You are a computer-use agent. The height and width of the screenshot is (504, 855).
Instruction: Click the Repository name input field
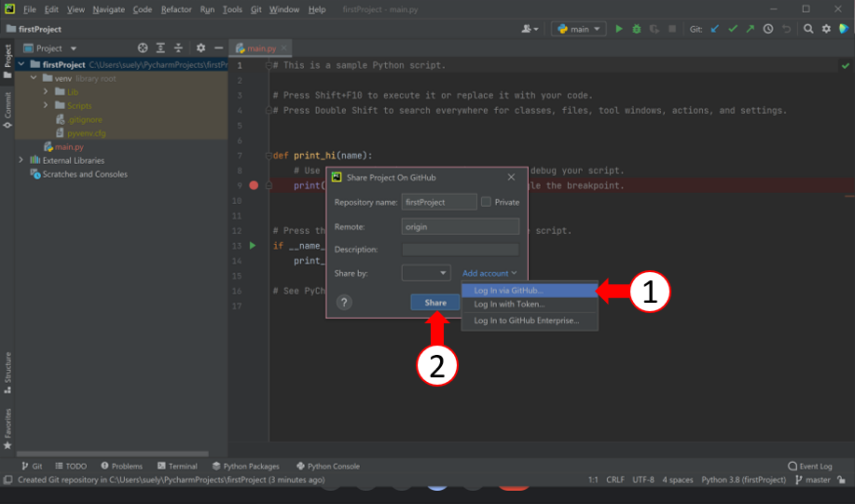point(439,201)
